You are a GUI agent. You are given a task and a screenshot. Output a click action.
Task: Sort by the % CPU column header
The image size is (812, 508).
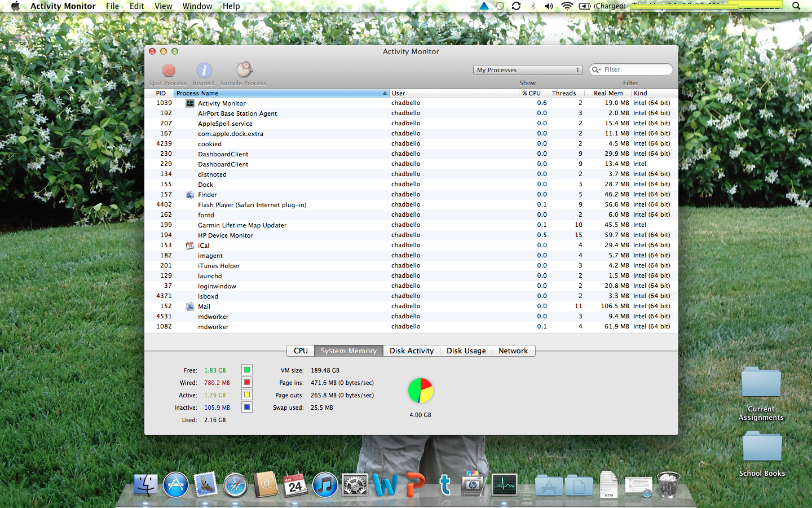click(x=533, y=93)
